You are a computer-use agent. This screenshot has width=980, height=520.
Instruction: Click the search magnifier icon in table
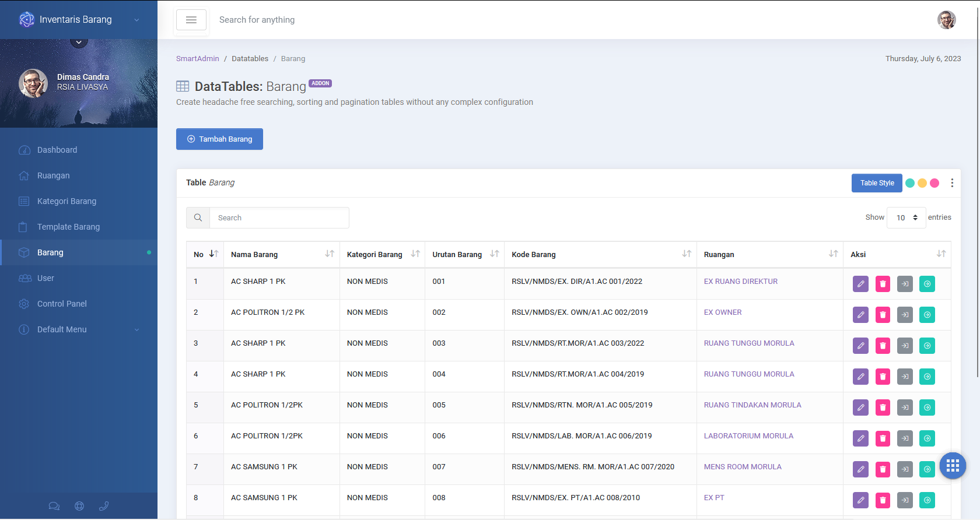point(198,217)
